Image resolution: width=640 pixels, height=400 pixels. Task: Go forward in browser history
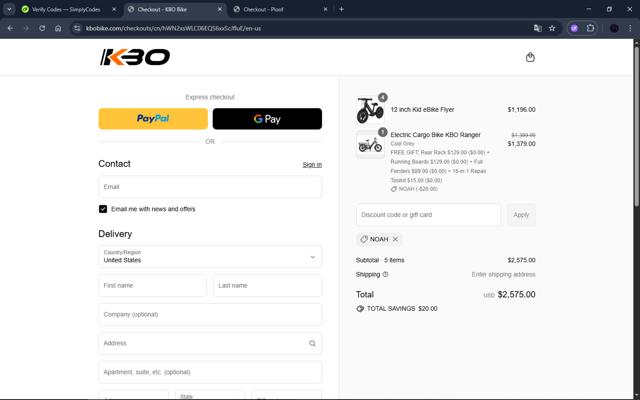point(26,28)
